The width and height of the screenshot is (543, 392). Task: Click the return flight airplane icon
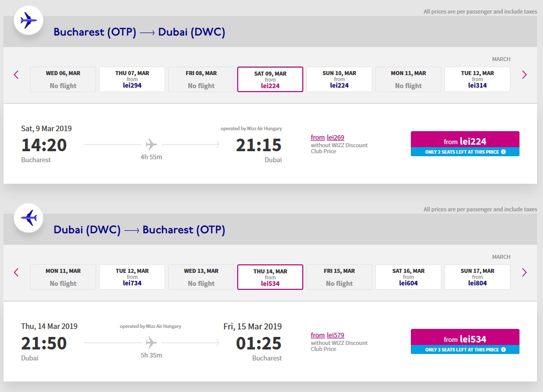29,218
